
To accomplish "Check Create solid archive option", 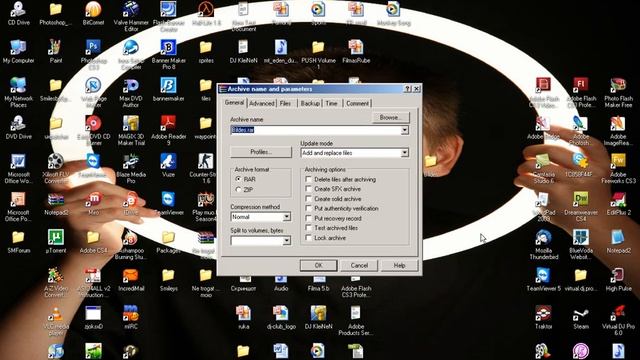I will click(x=309, y=199).
